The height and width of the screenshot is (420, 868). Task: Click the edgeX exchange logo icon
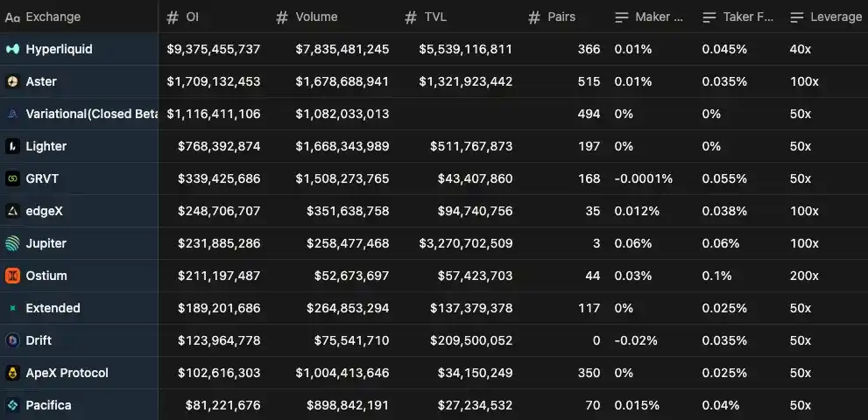[x=12, y=211]
